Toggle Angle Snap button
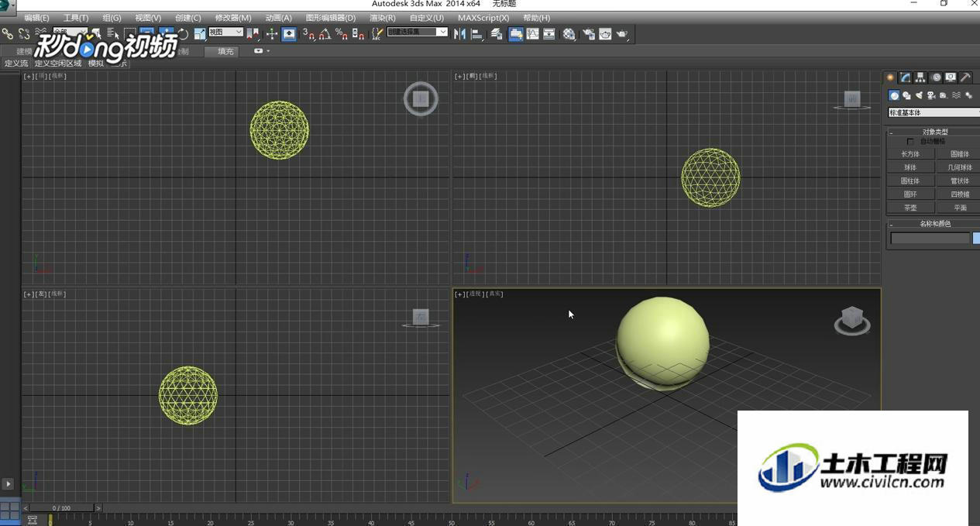This screenshot has height=526, width=980. click(325, 33)
